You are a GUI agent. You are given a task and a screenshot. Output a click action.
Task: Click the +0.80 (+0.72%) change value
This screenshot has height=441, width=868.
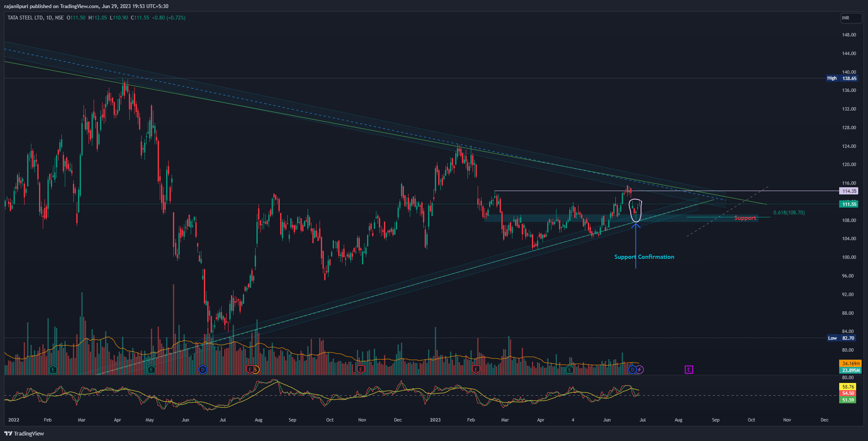pyautogui.click(x=169, y=18)
